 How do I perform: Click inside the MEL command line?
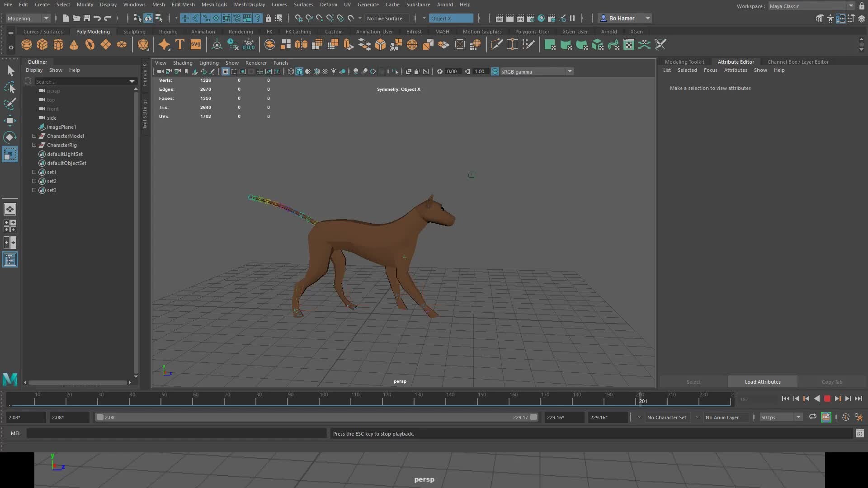pyautogui.click(x=176, y=433)
